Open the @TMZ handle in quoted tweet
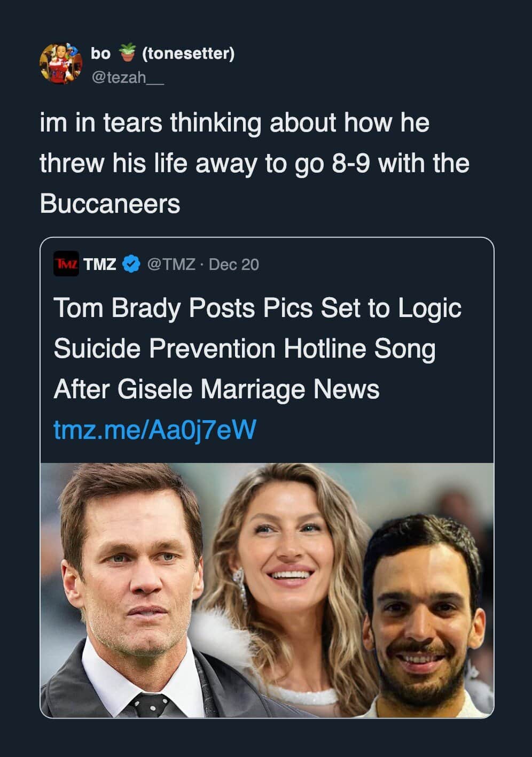The image size is (532, 757). coord(171,264)
